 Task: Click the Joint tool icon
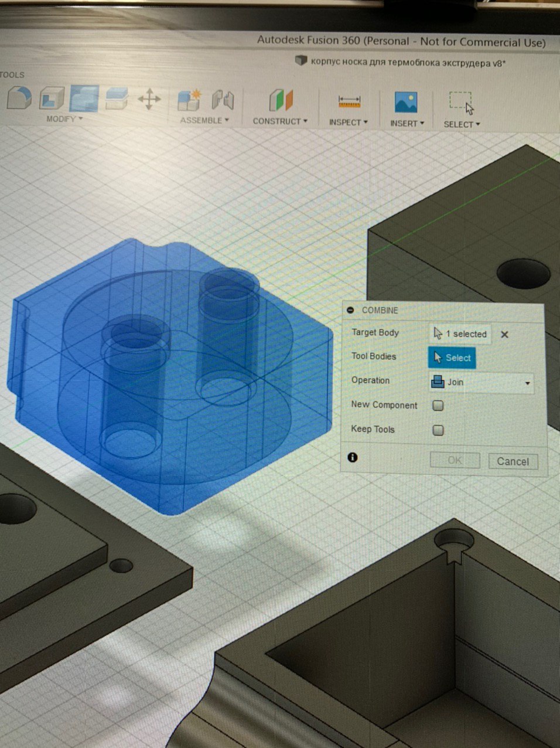pyautogui.click(x=223, y=100)
